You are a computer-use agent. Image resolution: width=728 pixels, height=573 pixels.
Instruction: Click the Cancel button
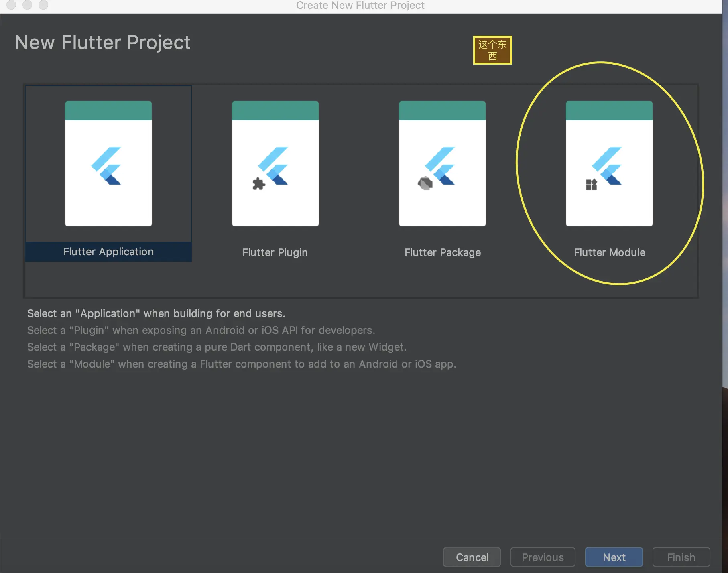coord(472,557)
